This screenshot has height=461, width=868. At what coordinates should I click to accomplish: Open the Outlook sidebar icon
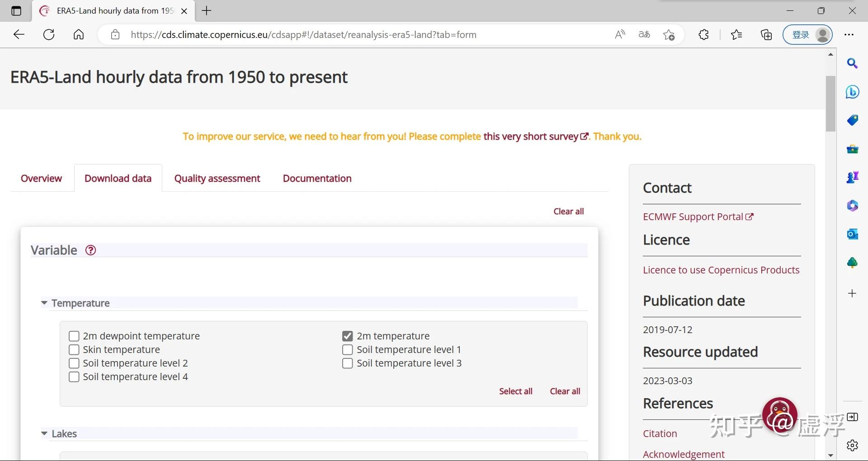(852, 234)
